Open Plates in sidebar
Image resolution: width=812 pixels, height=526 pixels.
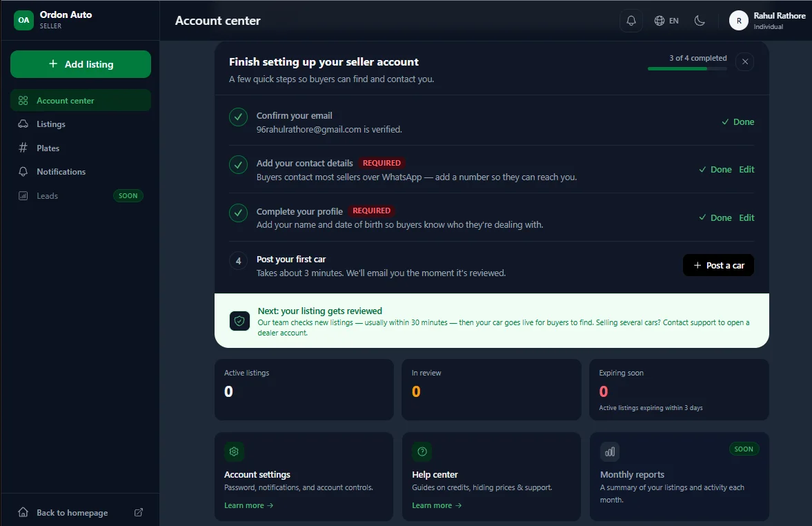click(81, 148)
